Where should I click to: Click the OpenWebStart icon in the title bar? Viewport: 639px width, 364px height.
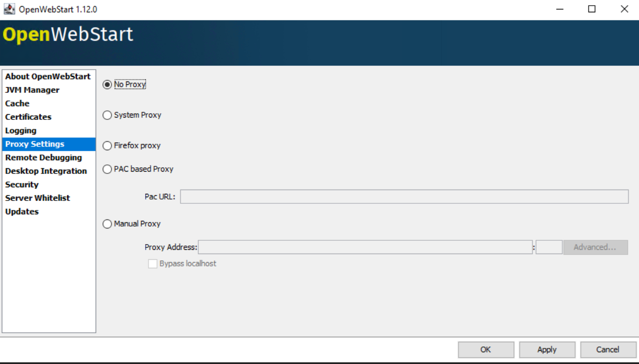pyautogui.click(x=10, y=8)
